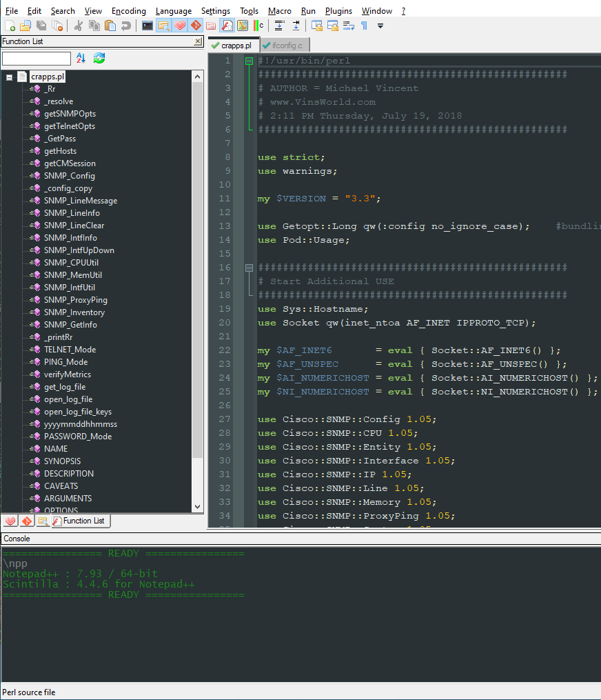Select the crapps.pl document tab
Viewport: 601px width, 700px height.
coord(234,46)
